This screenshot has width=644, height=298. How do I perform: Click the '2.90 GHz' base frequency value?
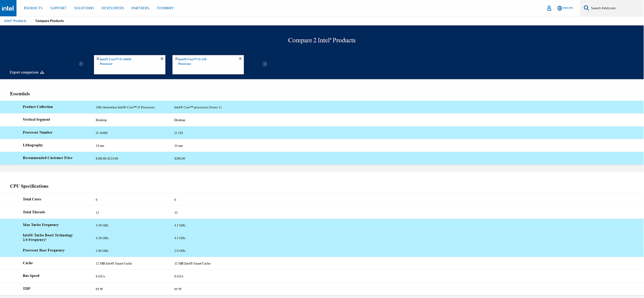click(x=102, y=251)
